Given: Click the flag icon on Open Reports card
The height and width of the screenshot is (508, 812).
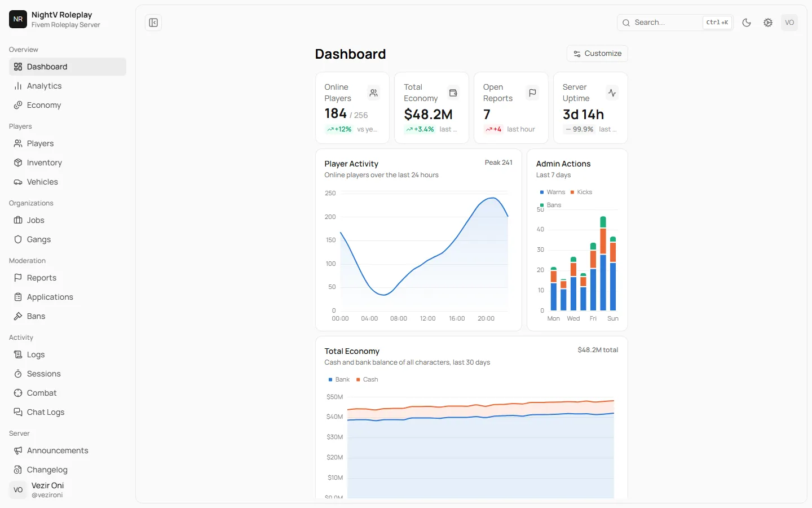Looking at the screenshot, I should [532, 93].
